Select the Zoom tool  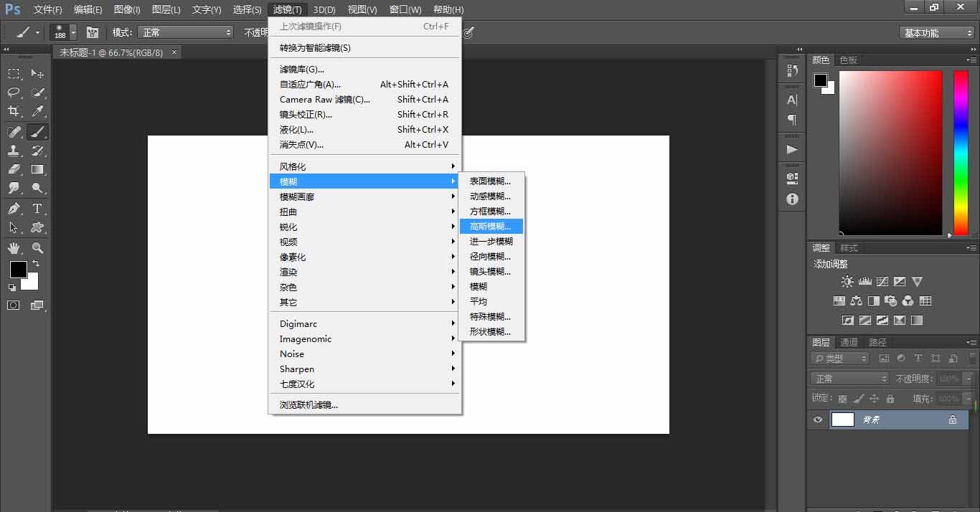click(x=37, y=248)
